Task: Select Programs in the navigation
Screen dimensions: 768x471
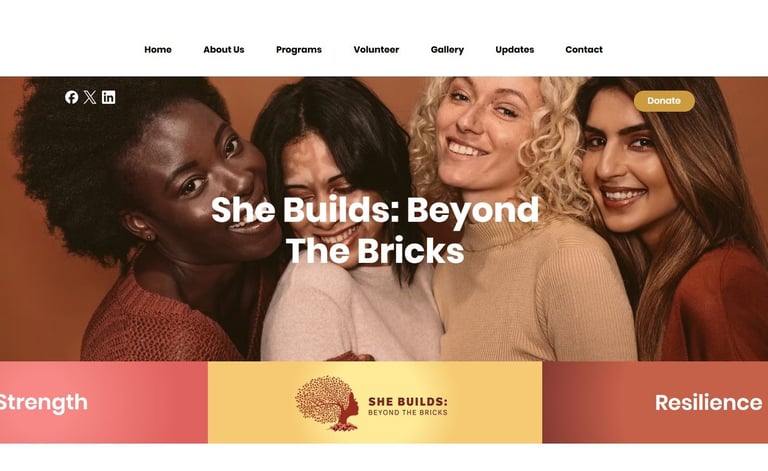Action: (x=299, y=49)
